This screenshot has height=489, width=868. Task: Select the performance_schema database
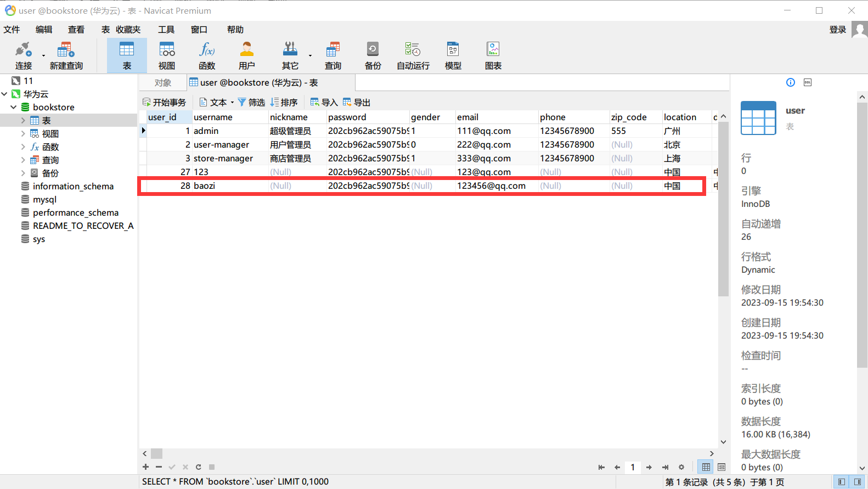coord(76,212)
